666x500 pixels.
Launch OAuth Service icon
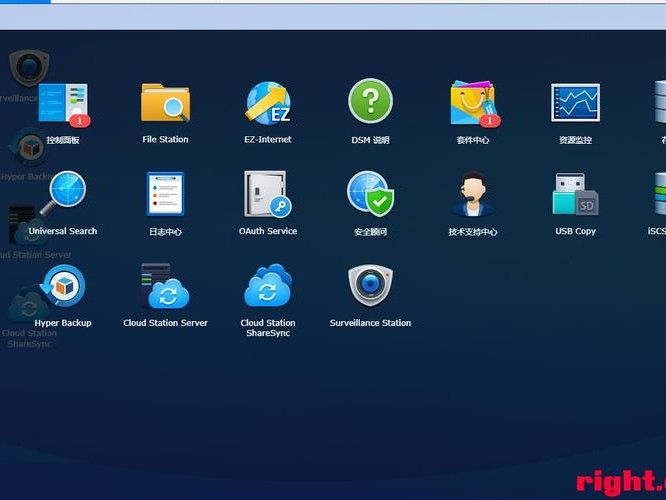pos(268,194)
